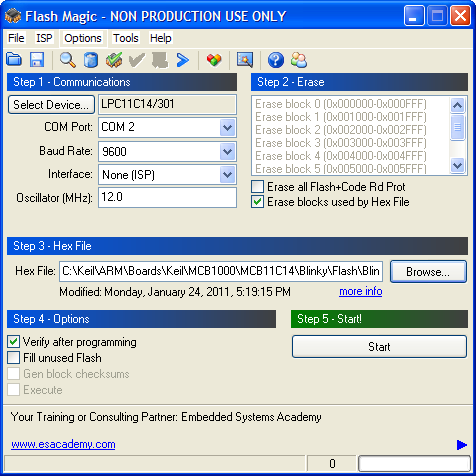This screenshot has width=476, height=476.
Task: Click Embedded Systems Academy advert text
Action: [x=166, y=417]
